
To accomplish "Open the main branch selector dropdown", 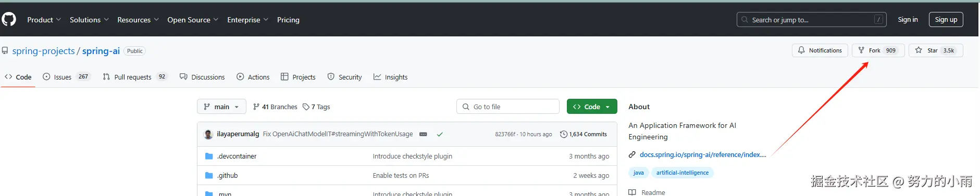I will pos(221,107).
